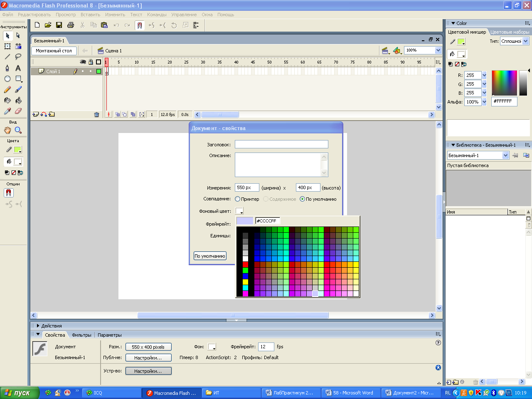Image resolution: width=532 pixels, height=399 pixels.
Task: Click the Монтажный стол button
Action: 54,51
